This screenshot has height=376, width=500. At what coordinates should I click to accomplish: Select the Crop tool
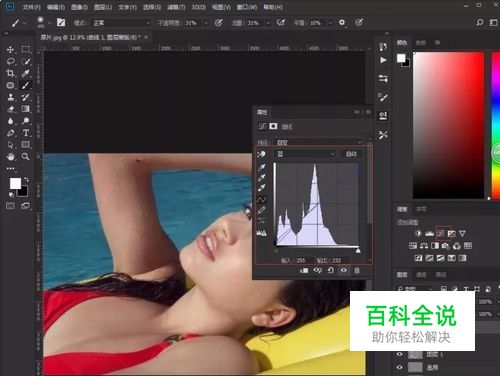(x=10, y=73)
